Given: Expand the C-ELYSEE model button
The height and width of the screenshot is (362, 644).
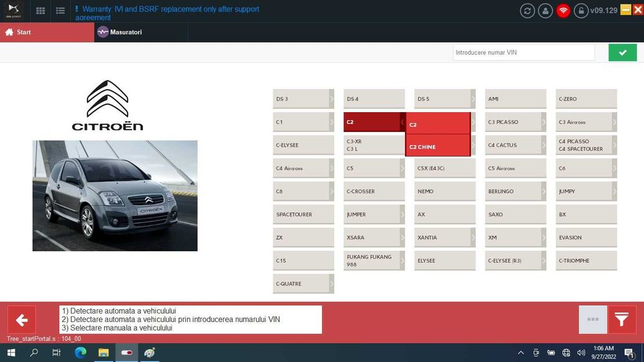Looking at the screenshot, I should 303,145.
